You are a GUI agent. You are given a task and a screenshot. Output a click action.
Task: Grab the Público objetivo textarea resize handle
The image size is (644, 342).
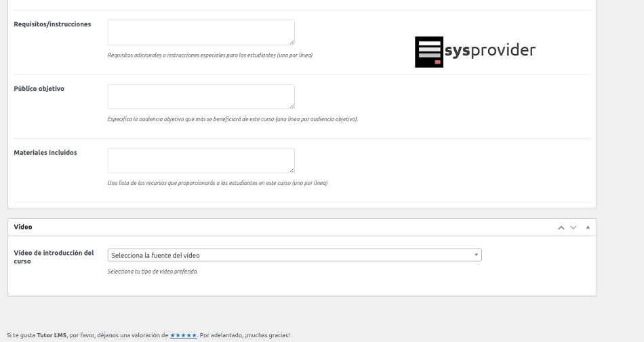click(291, 106)
